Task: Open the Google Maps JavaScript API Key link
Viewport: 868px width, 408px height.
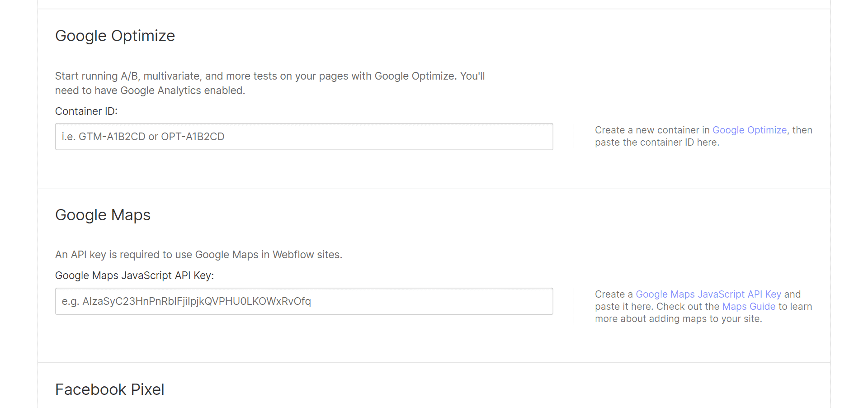Action: pos(708,294)
